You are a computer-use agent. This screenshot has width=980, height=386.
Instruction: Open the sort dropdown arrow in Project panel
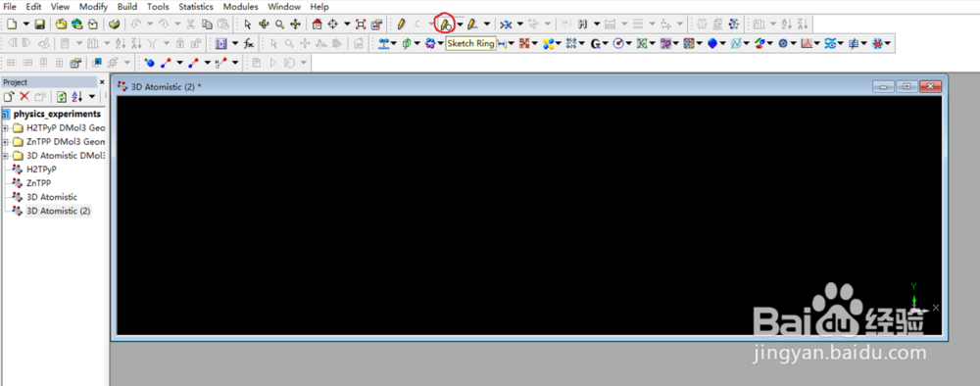tap(92, 96)
